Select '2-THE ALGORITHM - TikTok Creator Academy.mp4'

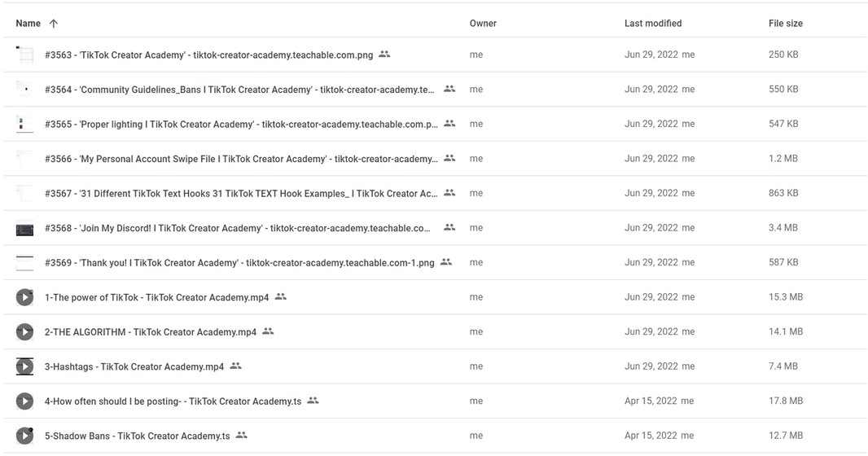(x=151, y=332)
